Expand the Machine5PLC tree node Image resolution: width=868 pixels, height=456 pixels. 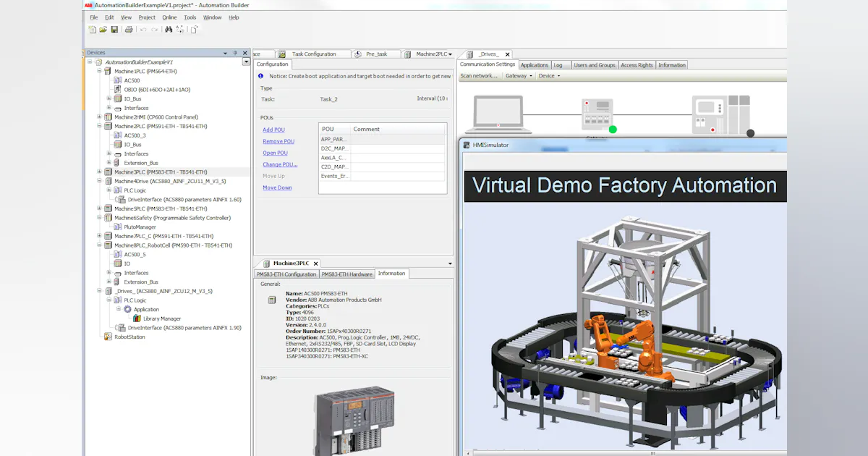pos(99,208)
